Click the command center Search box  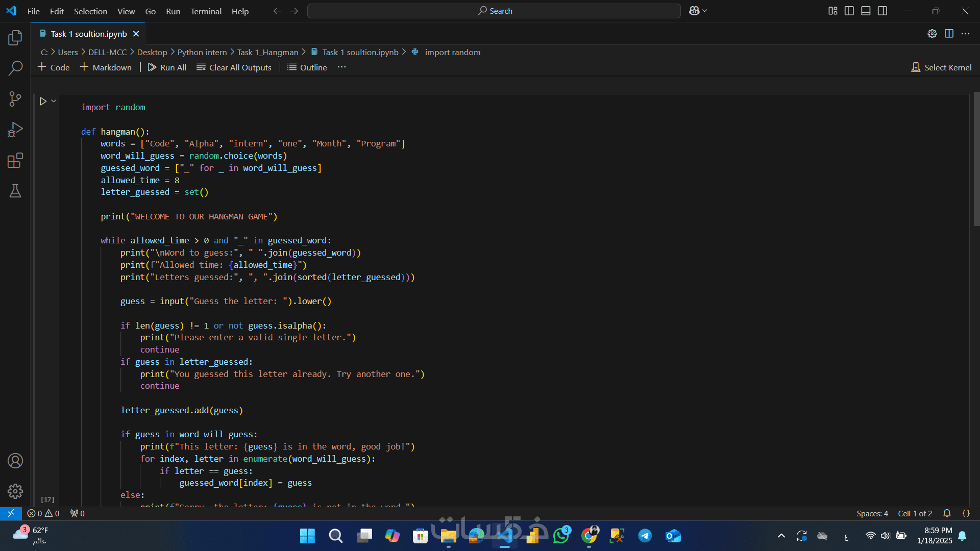494,11
